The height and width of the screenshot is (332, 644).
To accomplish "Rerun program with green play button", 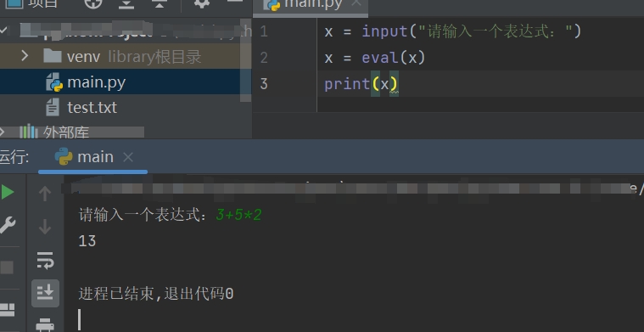I will click(8, 192).
